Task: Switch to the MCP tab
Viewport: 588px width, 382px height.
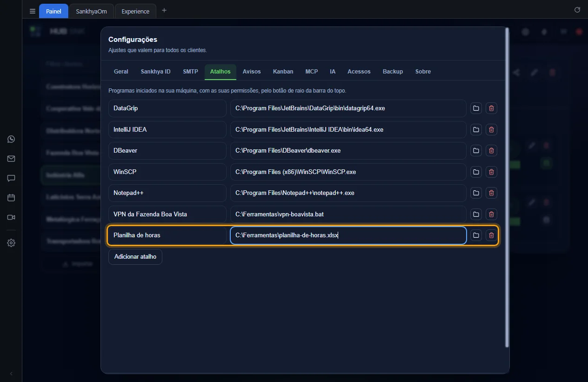Action: [312, 72]
